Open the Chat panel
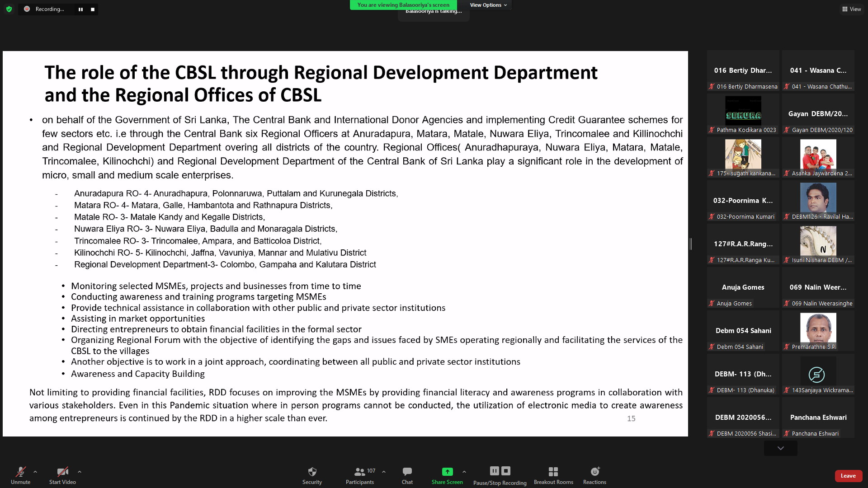The image size is (868, 488). click(x=407, y=475)
